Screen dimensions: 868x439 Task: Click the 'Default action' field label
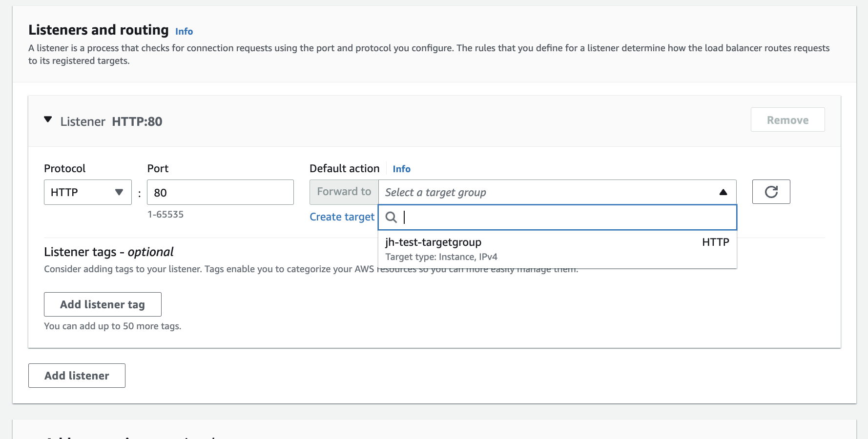click(344, 168)
